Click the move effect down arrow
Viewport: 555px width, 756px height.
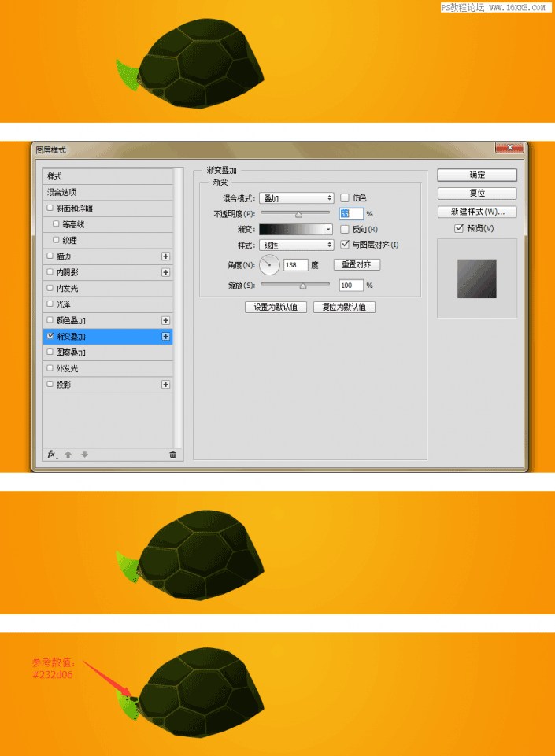click(85, 454)
